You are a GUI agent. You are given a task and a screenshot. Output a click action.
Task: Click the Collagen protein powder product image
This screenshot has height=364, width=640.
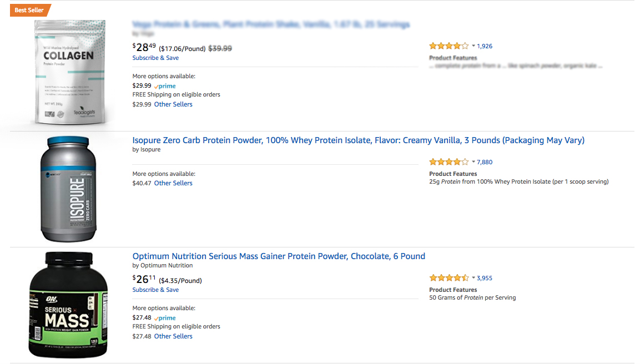click(69, 72)
